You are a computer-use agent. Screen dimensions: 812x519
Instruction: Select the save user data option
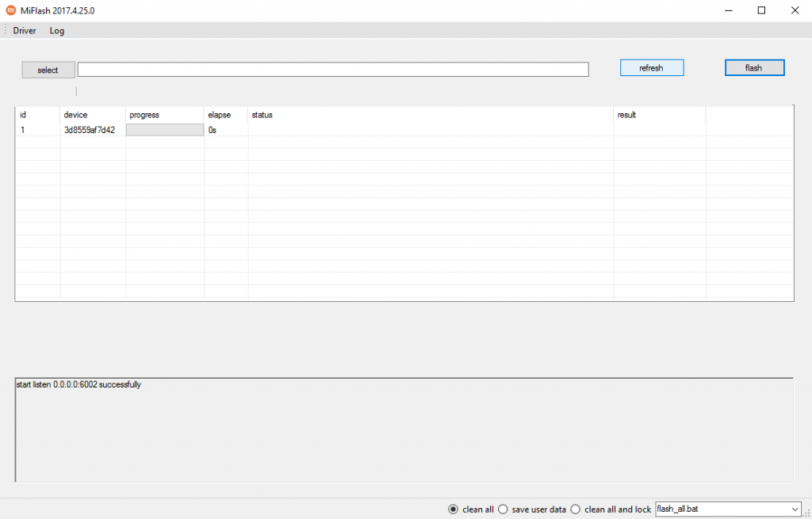[532, 509]
